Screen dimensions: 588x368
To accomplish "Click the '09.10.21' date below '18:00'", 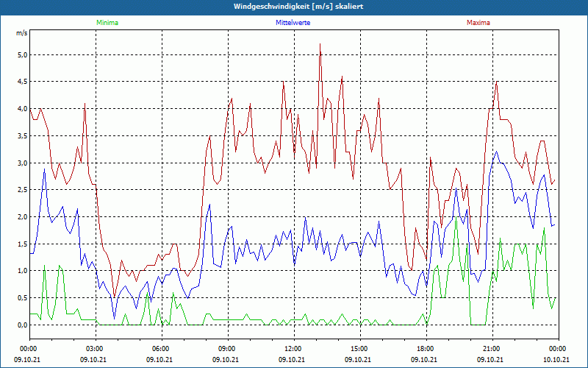I will coord(424,359).
